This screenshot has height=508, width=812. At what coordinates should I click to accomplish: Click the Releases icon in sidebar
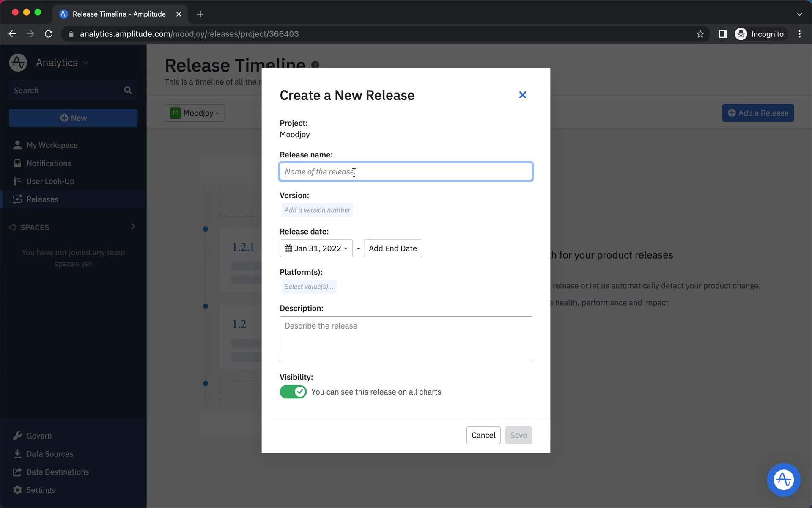pos(16,199)
